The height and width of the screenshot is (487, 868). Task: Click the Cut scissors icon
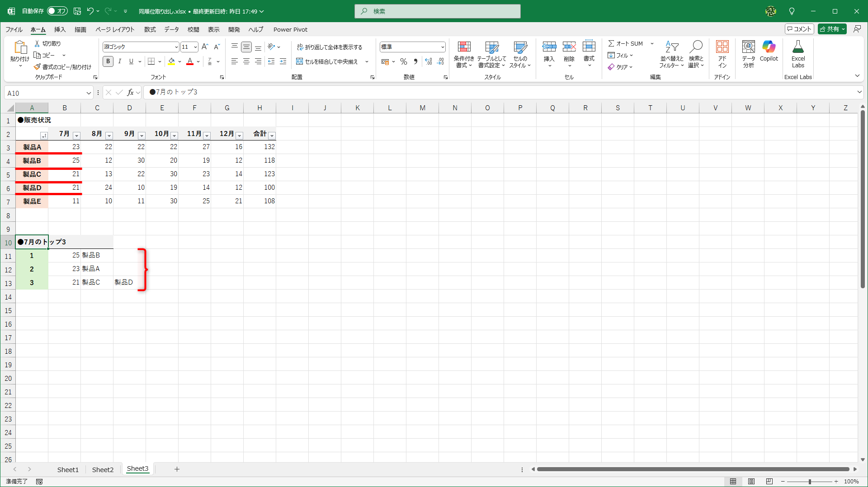[38, 43]
